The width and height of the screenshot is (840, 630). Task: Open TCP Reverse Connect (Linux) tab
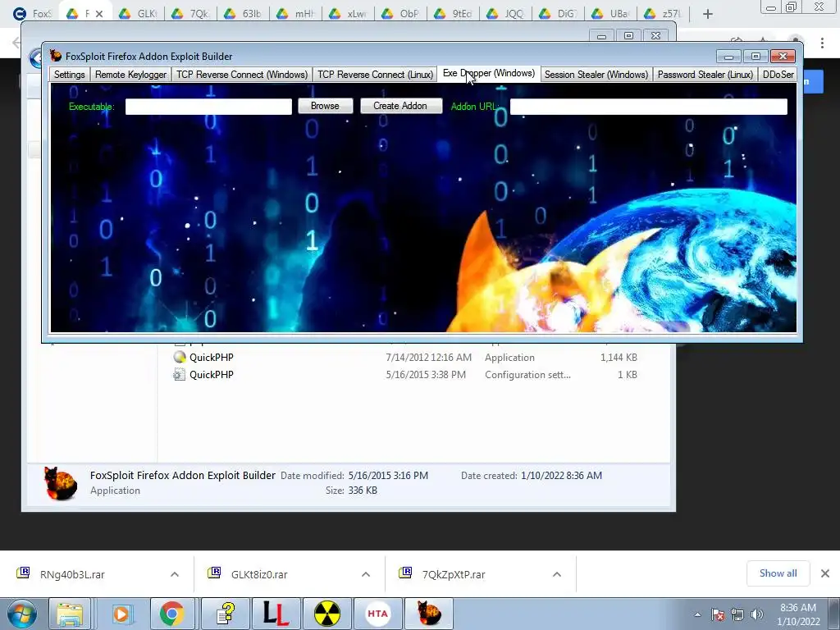click(x=376, y=75)
